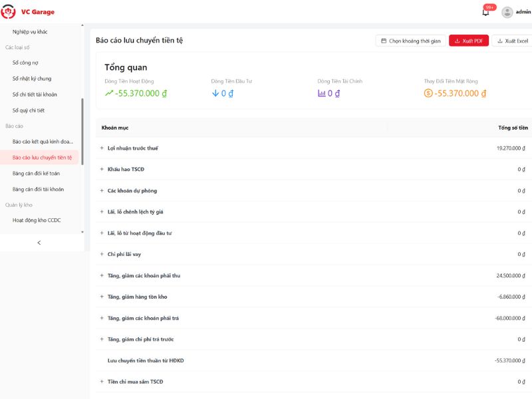Go to Sổ nhật ký chung
Image resolution: width=532 pixels, height=399 pixels.
point(32,78)
